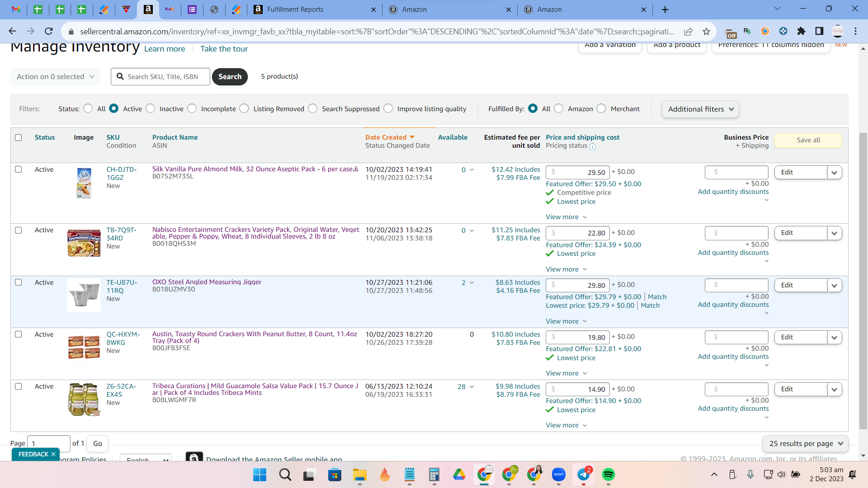Check the Nabisco Entertainment Crackers row
868x488 pixels.
(x=19, y=230)
